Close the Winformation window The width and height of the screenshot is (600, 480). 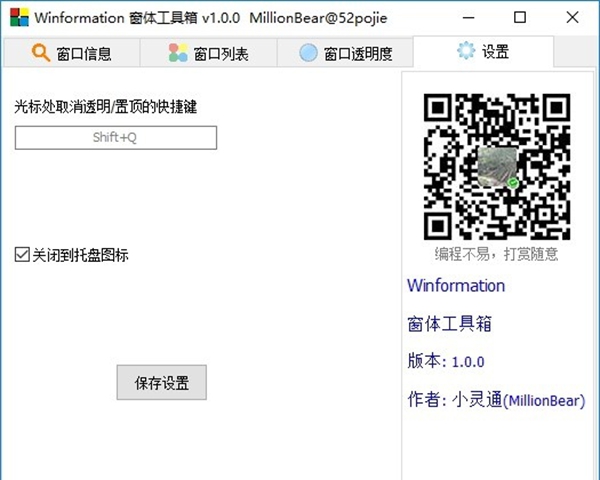pyautogui.click(x=572, y=17)
